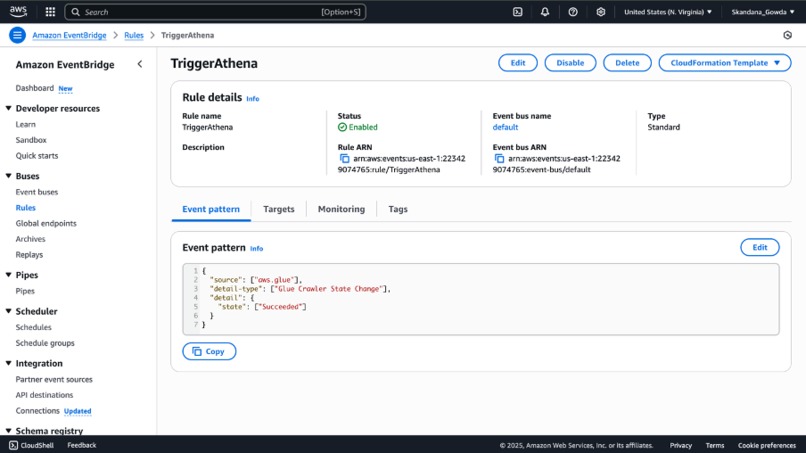Select the TriggerAthena page heading
Viewport: 806px width, 453px height.
[x=214, y=63]
